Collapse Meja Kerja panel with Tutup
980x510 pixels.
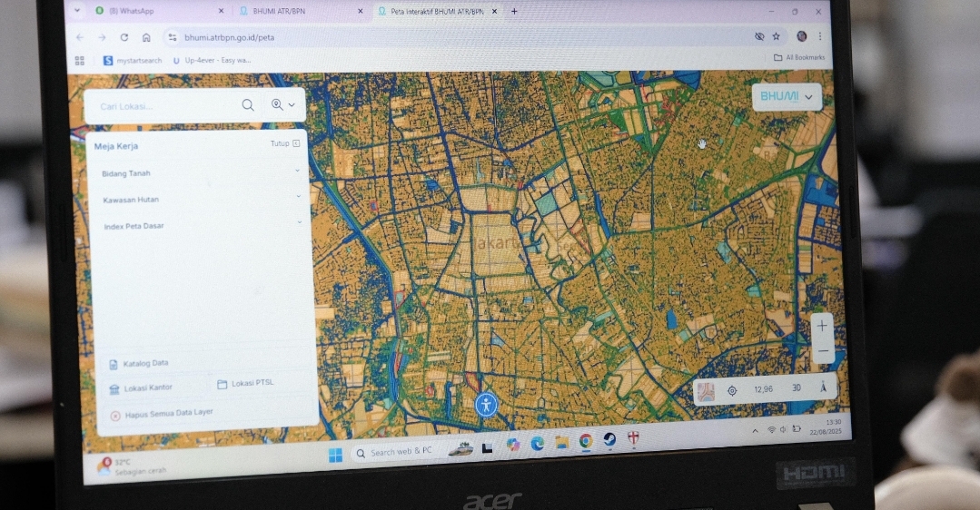284,143
